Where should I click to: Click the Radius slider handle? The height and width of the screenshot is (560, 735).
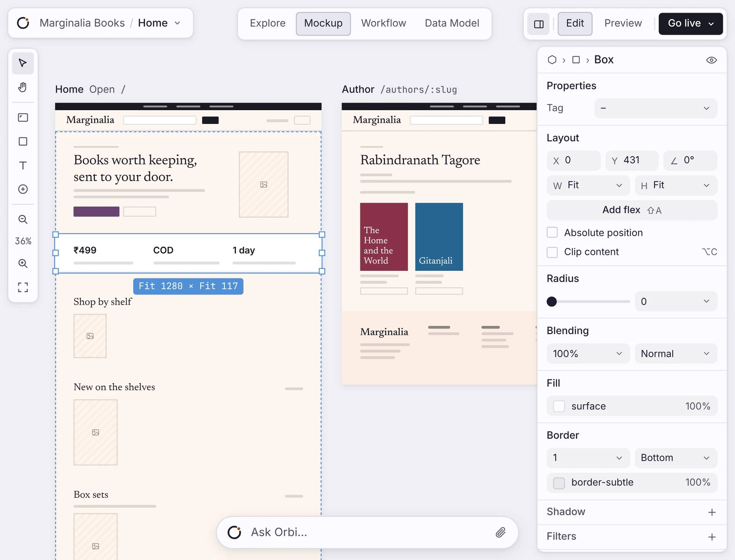552,301
